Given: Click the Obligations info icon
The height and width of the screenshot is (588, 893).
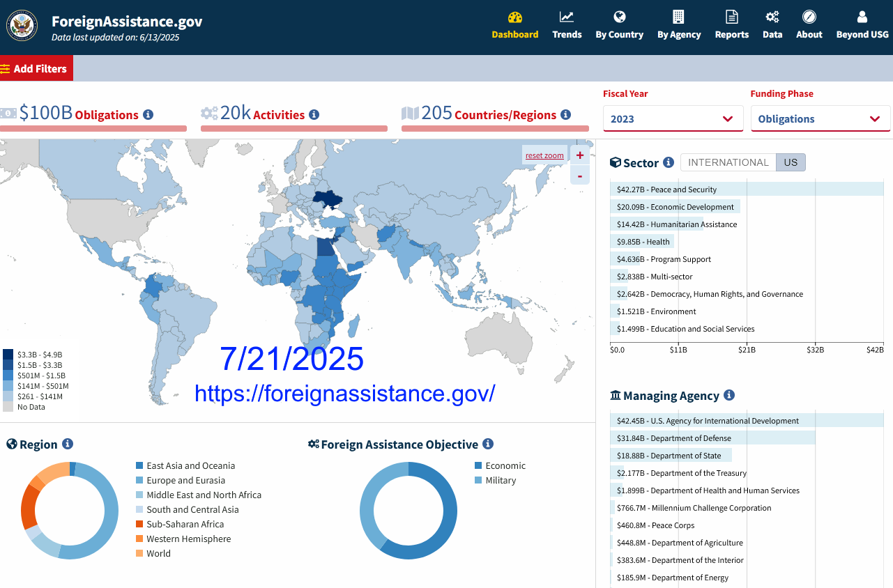Looking at the screenshot, I should pyautogui.click(x=148, y=115).
